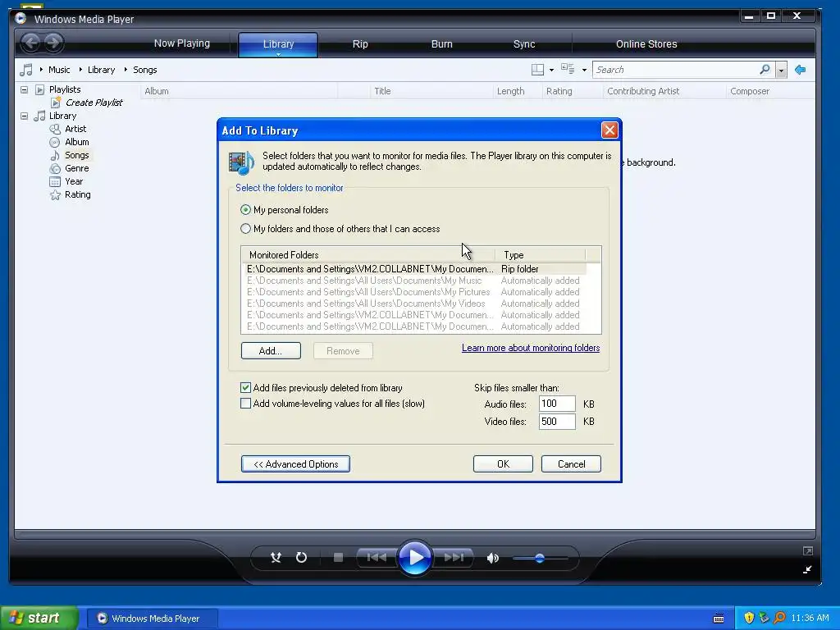Click the Play button

tap(415, 558)
